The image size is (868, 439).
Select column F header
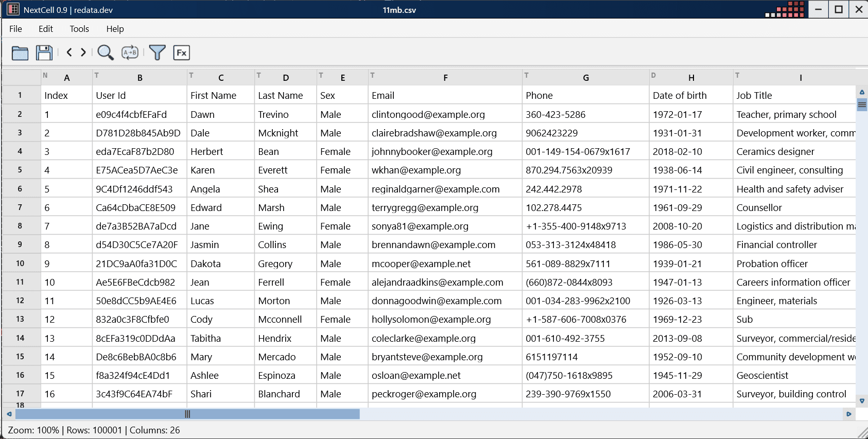pos(445,78)
